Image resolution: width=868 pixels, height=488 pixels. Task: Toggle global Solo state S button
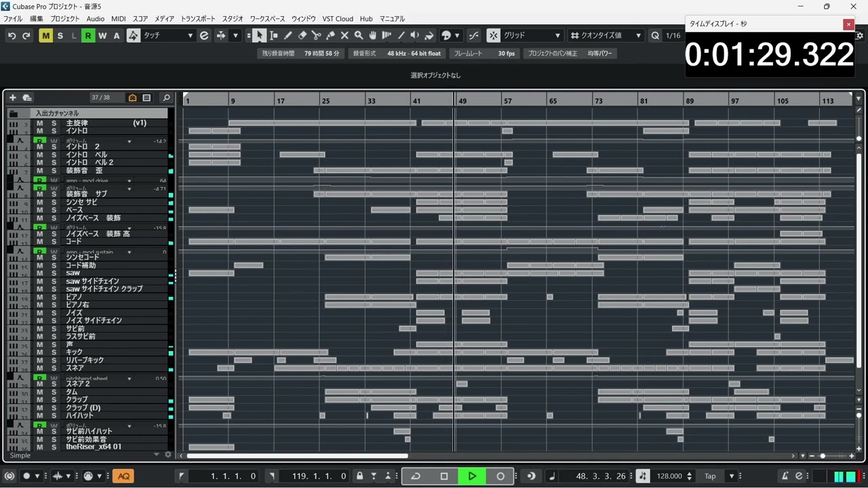point(60,35)
